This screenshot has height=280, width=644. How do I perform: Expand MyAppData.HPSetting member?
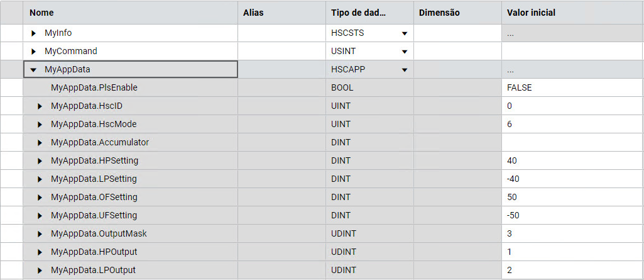(x=41, y=160)
